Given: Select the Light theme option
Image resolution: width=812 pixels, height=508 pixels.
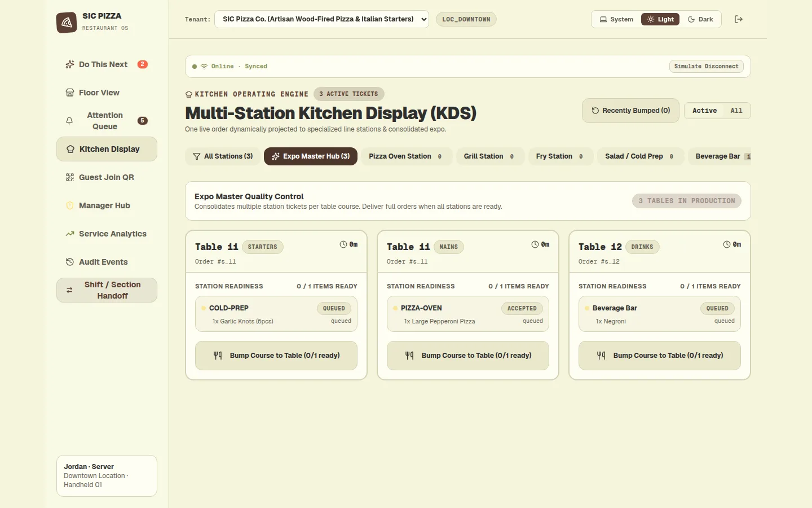Looking at the screenshot, I should [660, 19].
